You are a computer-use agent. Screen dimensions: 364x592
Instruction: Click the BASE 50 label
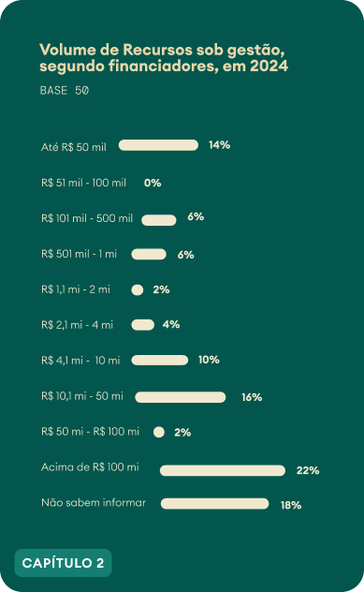click(65, 91)
